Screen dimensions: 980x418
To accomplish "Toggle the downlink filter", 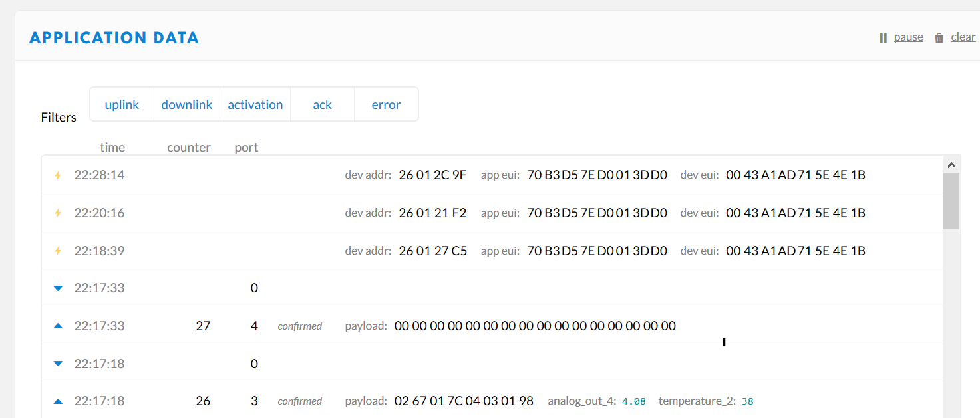I will (187, 104).
